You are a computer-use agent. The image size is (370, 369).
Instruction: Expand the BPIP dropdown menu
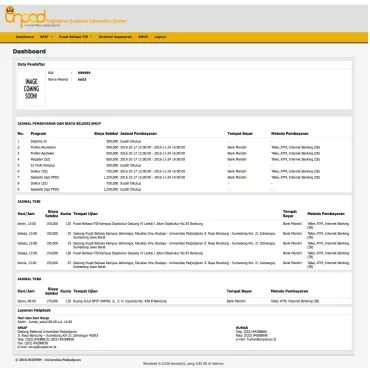(46, 37)
